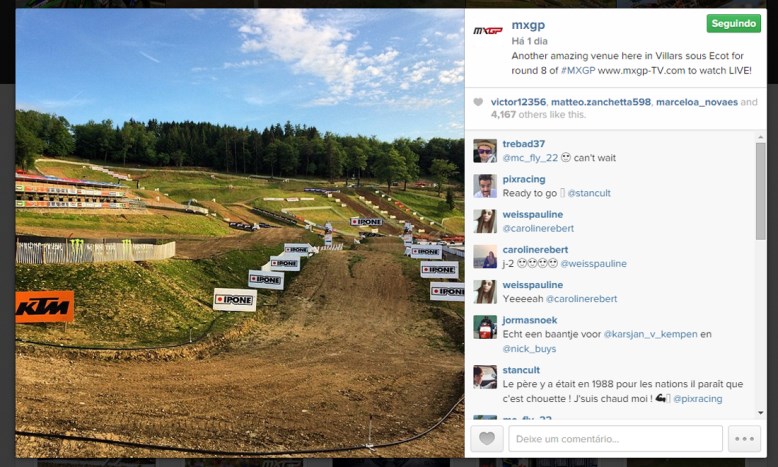The width and height of the screenshot is (778, 467).
Task: Open the mxgp username link
Action: tap(528, 25)
